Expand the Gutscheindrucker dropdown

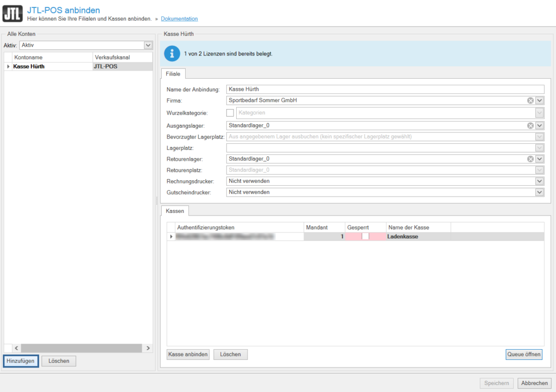pyautogui.click(x=539, y=192)
